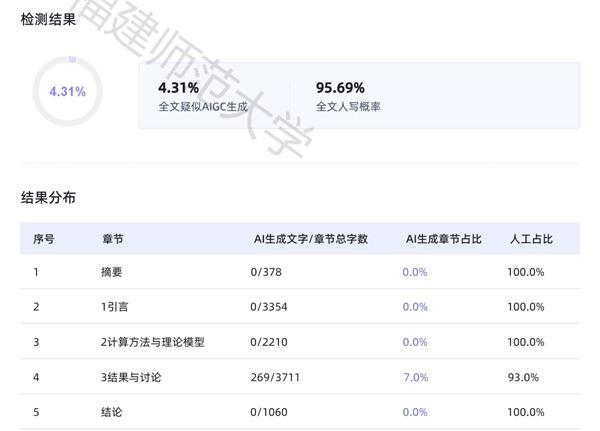Open the 摘要 chapter row
The width and height of the screenshot is (600, 431).
111,272
